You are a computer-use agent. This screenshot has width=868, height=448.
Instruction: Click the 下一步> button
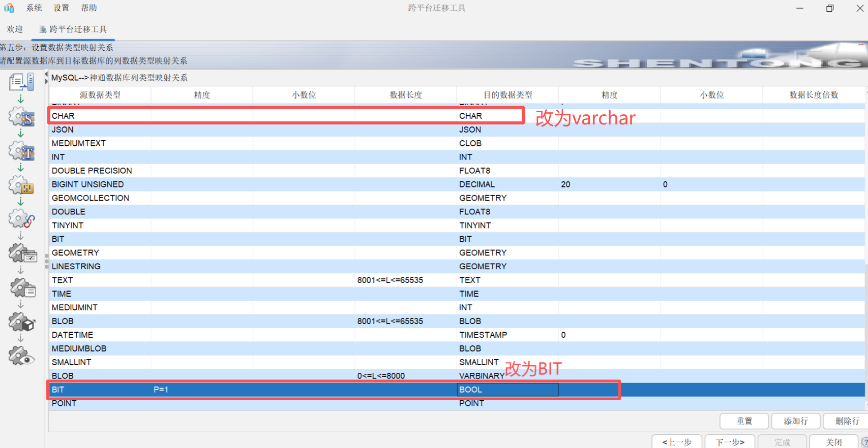pyautogui.click(x=730, y=442)
